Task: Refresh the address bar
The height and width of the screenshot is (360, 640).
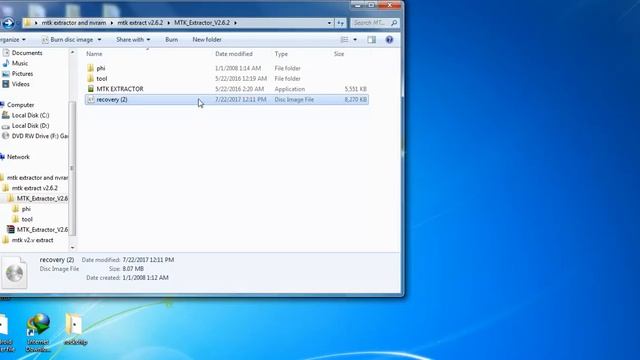Action: tap(340, 23)
